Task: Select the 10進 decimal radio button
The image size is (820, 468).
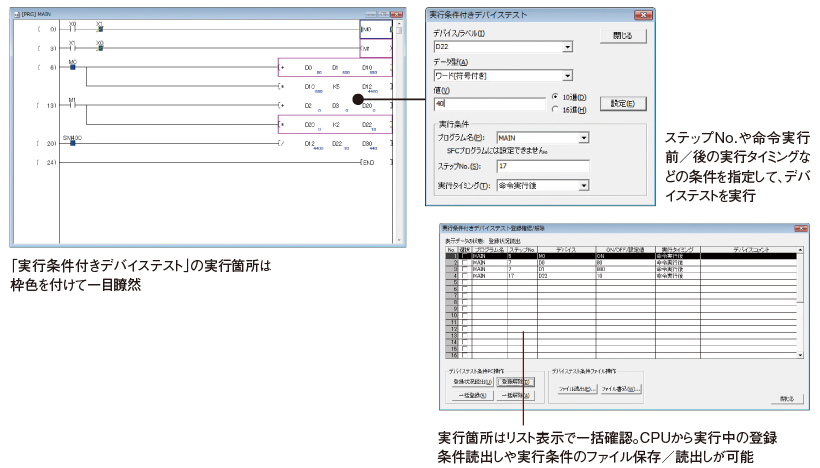Action: tap(555, 96)
